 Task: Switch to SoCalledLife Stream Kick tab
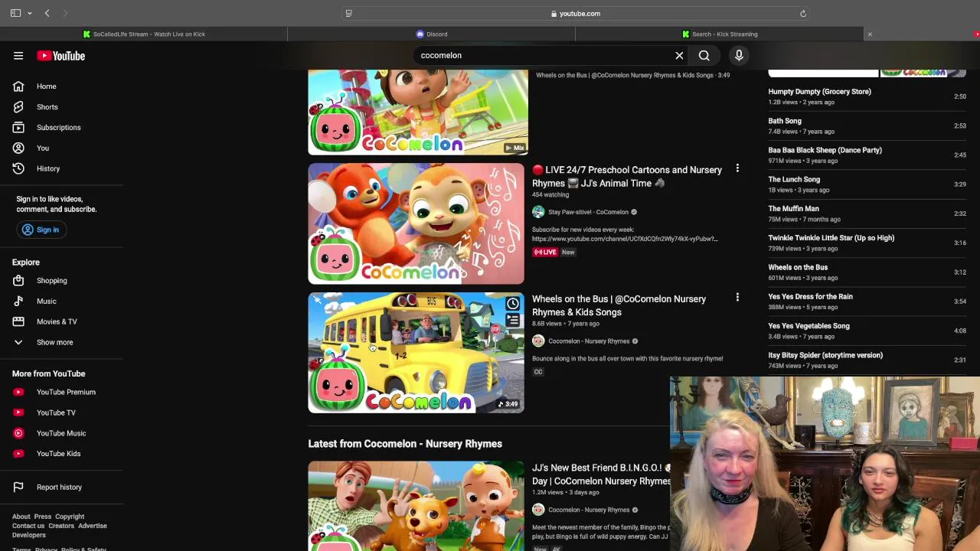143,34
